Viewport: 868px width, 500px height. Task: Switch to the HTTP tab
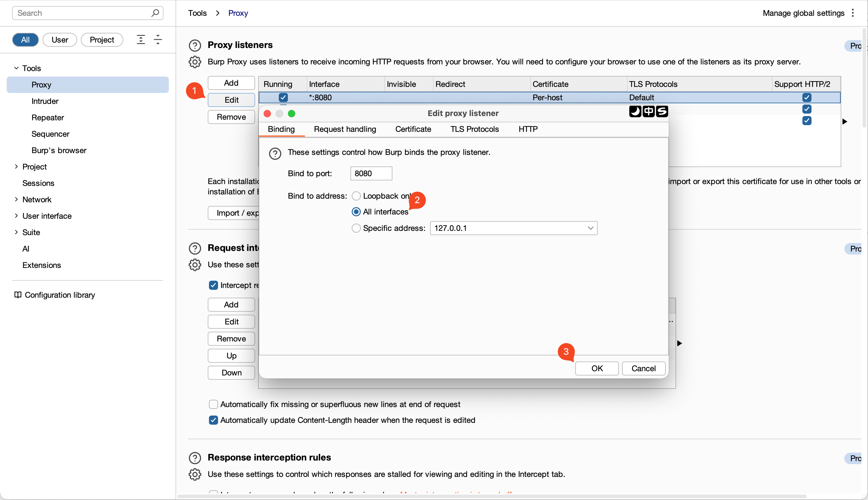tap(528, 129)
